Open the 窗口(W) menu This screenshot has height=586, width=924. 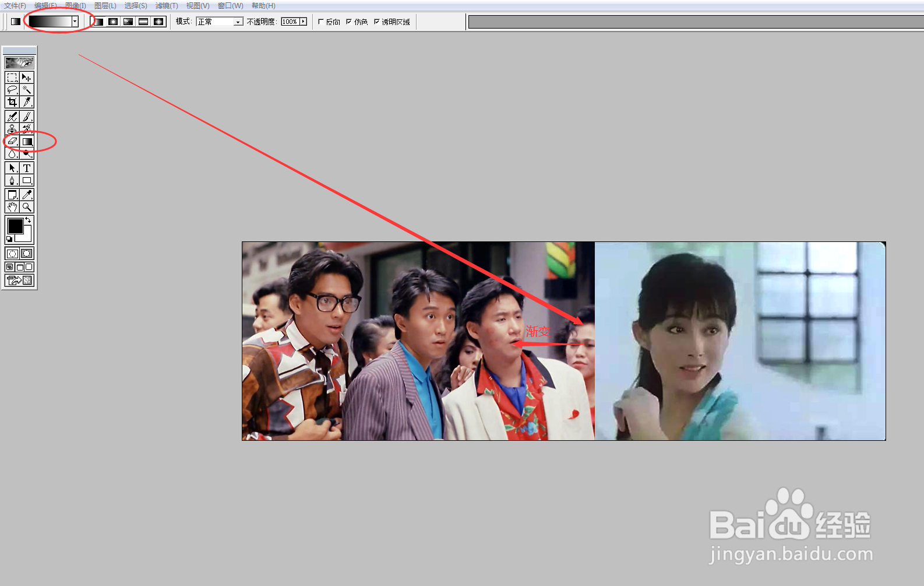230,6
